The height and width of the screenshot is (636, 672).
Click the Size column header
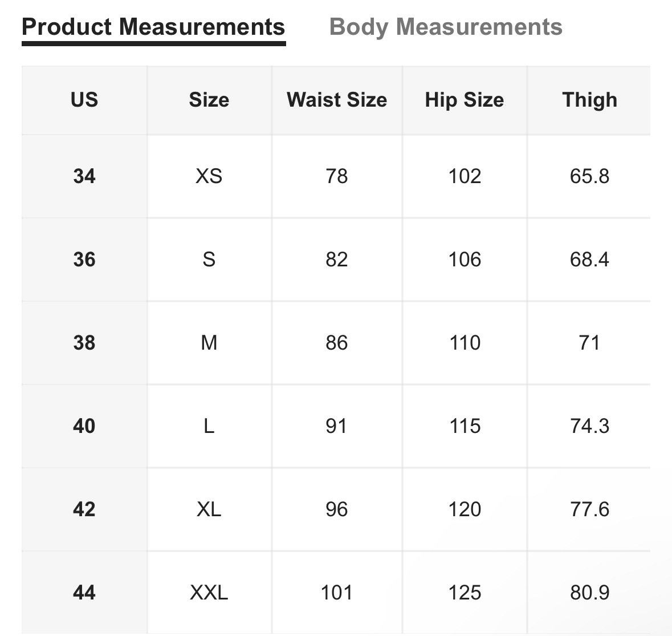point(209,100)
